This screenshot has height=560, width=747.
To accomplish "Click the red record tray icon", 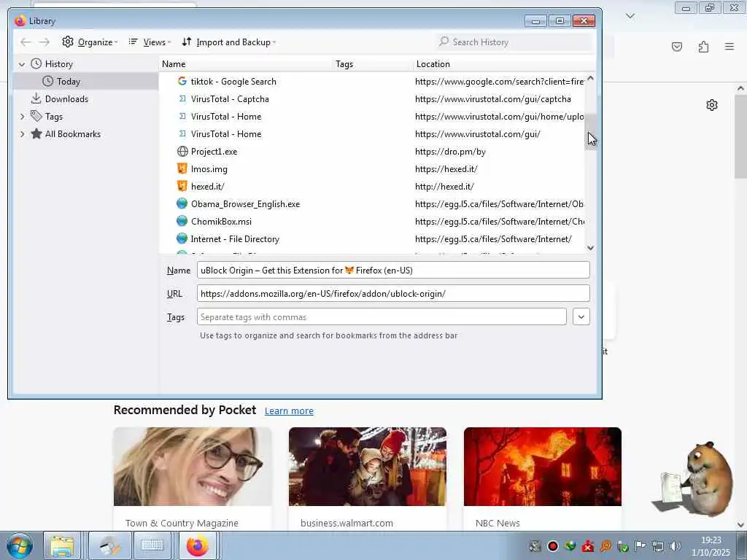I will pyautogui.click(x=553, y=546).
